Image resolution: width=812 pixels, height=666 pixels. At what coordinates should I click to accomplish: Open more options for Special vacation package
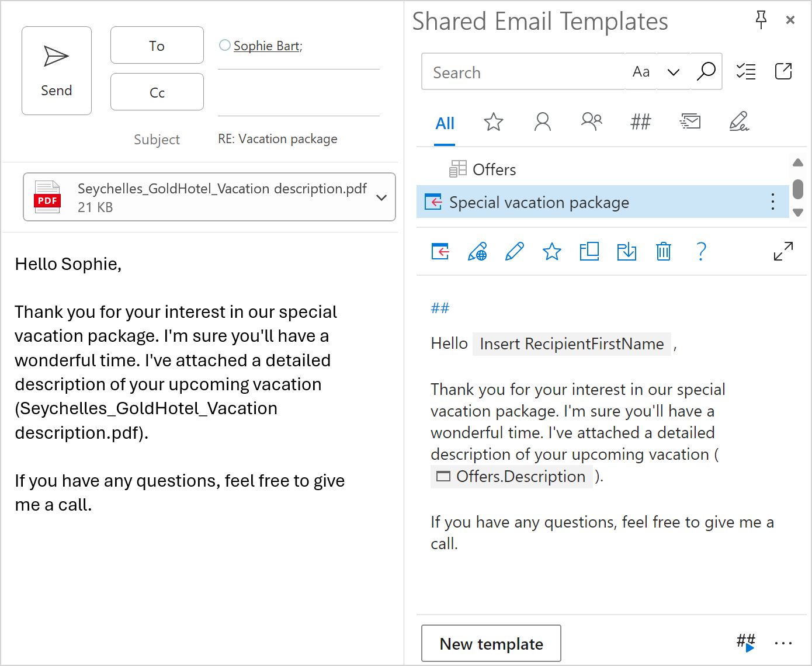click(772, 202)
